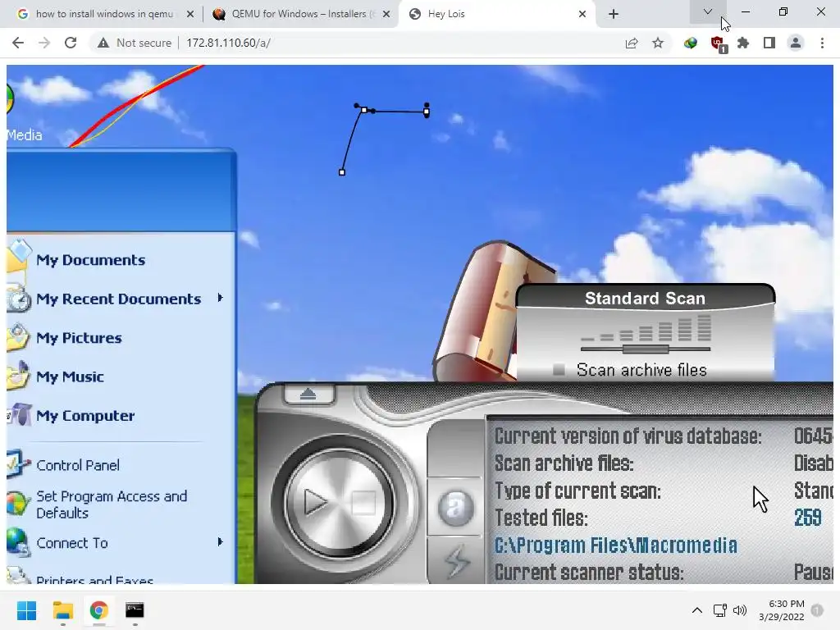Start scan with the play button
Image resolution: width=840 pixels, height=630 pixels.
pos(315,502)
